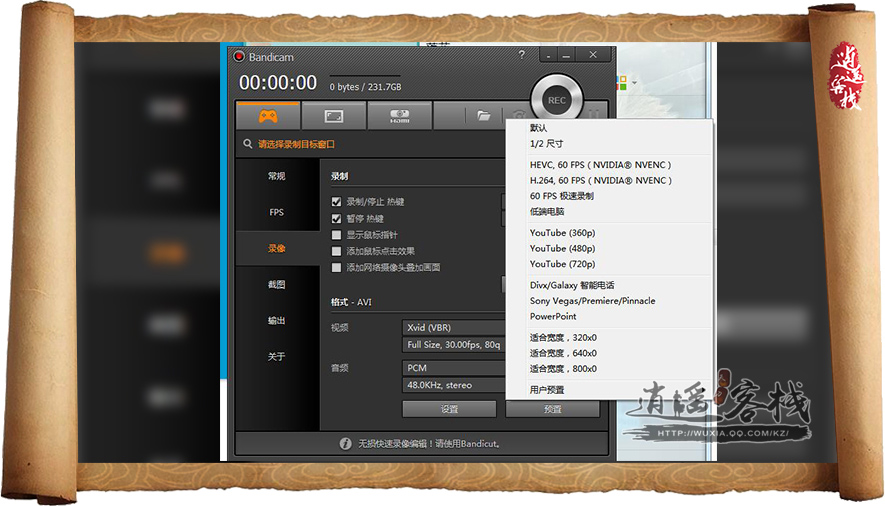The width and height of the screenshot is (885, 506).
Task: Enable the 添加网络摄像头叠加画面 checkbox
Action: point(336,267)
